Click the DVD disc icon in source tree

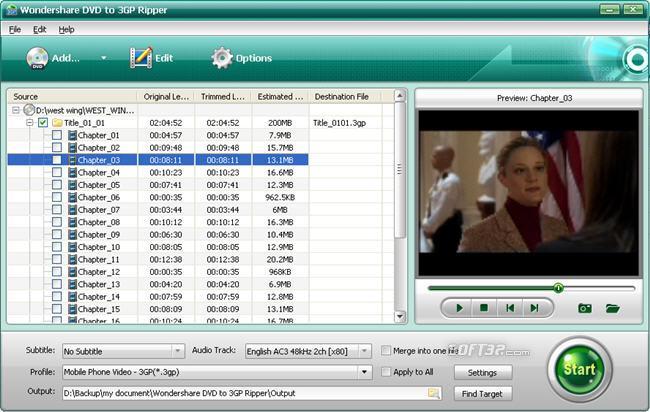[x=29, y=110]
